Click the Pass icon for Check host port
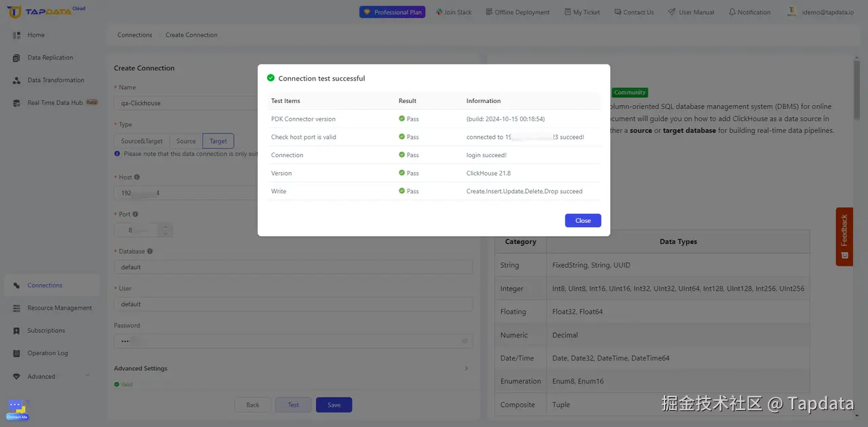The height and width of the screenshot is (427, 868). point(401,137)
